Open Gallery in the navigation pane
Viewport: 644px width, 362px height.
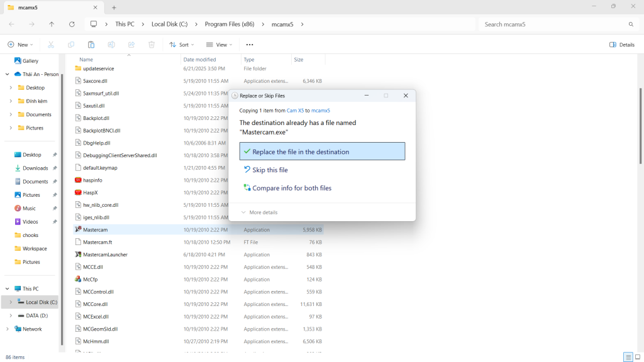(30, 61)
